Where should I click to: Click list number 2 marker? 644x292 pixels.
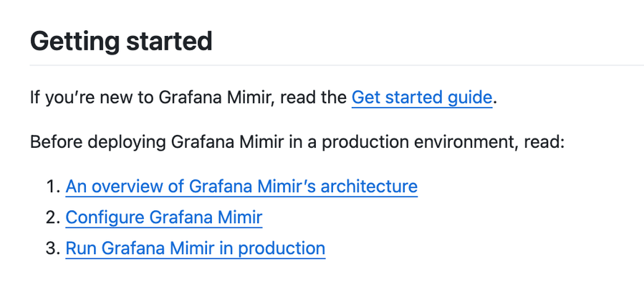pos(51,217)
